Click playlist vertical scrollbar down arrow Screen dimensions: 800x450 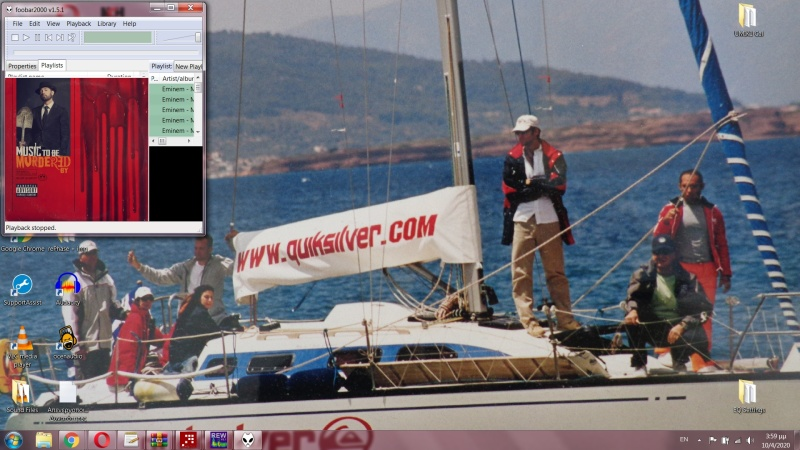198,132
